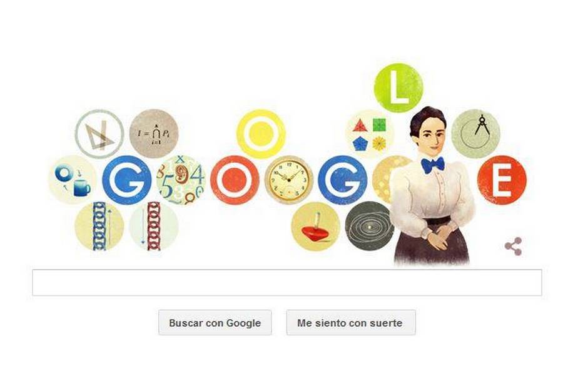Select the donut and coffee mug circle
588x366 pixels.
pos(73,180)
